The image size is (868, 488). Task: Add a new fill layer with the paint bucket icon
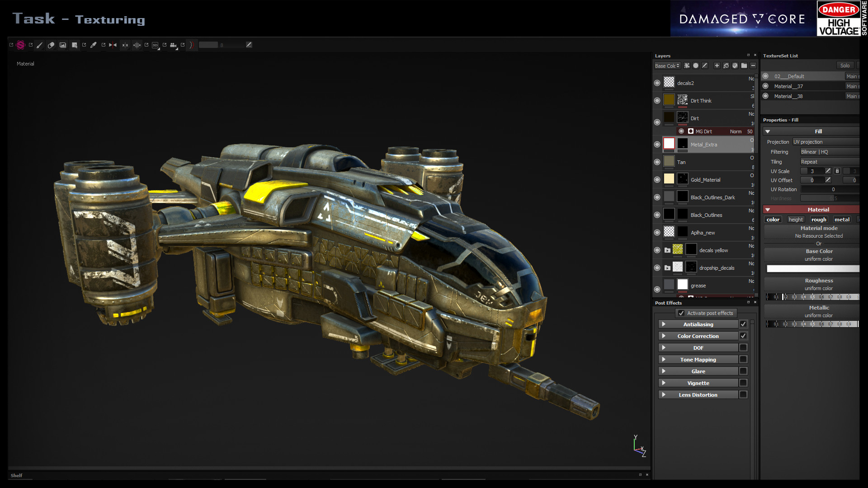pos(726,66)
